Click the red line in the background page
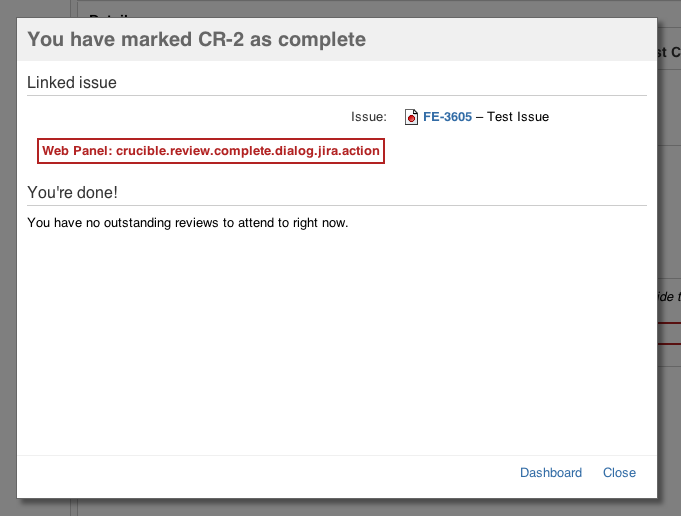 coord(669,324)
